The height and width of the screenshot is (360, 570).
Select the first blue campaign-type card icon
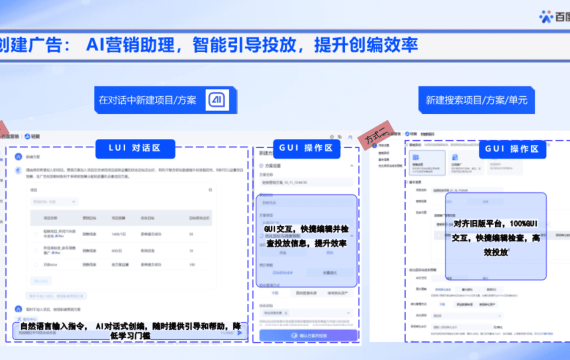point(416,157)
